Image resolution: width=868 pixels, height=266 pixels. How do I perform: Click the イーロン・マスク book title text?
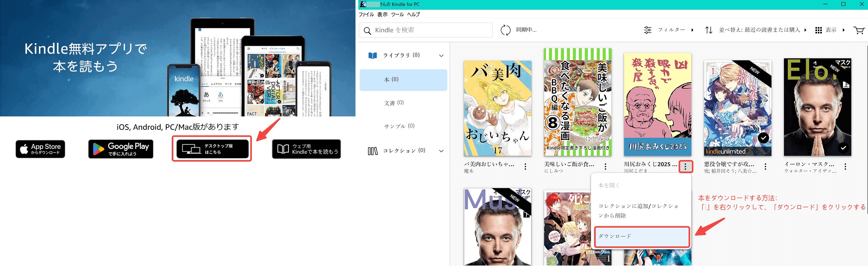coord(809,164)
